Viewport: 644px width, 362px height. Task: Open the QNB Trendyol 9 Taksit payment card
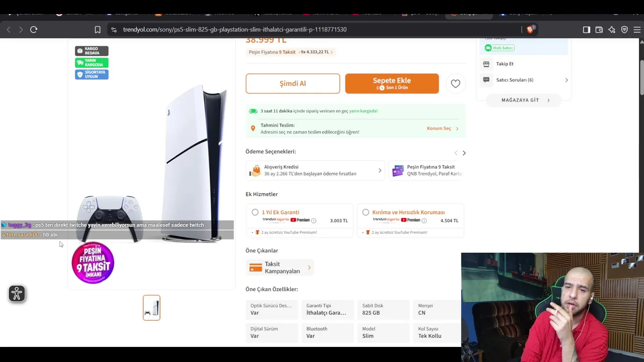pos(427,170)
